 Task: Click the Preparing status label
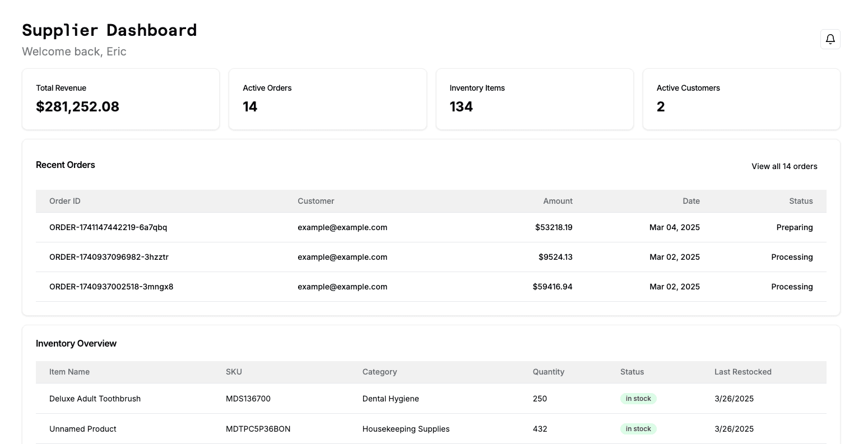pyautogui.click(x=795, y=227)
